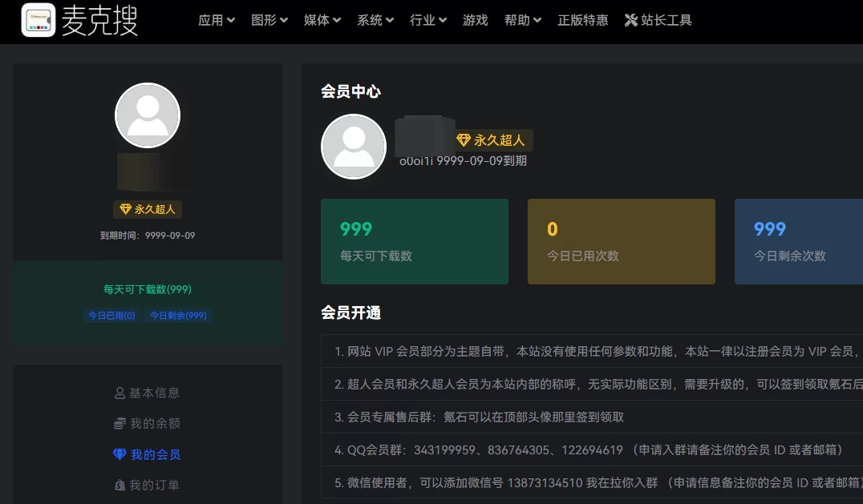
Task: Open the 图形 menu
Action: [269, 20]
